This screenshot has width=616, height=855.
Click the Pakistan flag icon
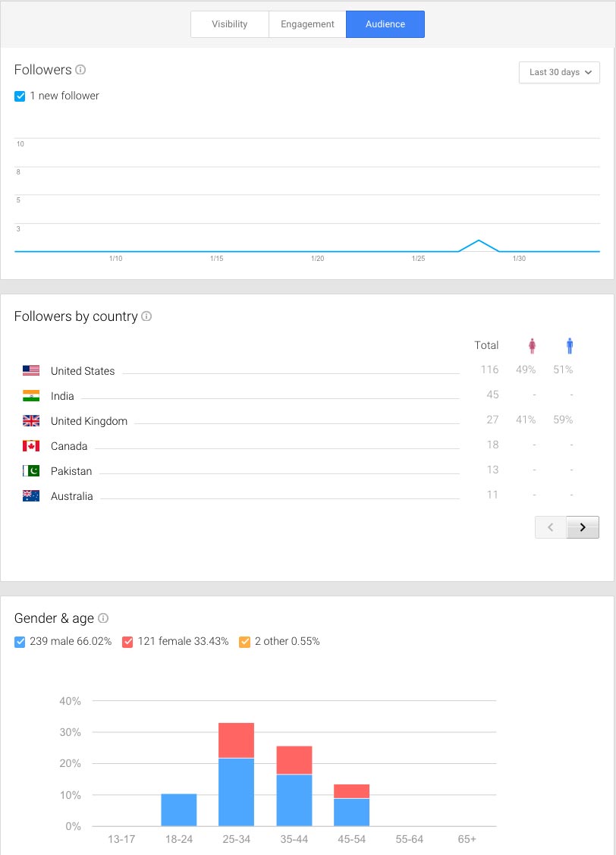pyautogui.click(x=30, y=470)
